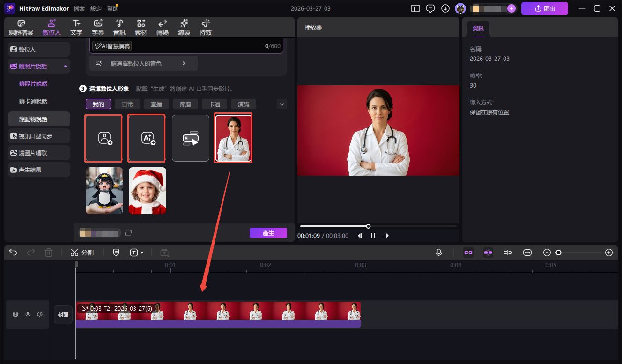Collapse the 讓照片說話 sidebar section
The width and height of the screenshot is (622, 364).
point(65,66)
